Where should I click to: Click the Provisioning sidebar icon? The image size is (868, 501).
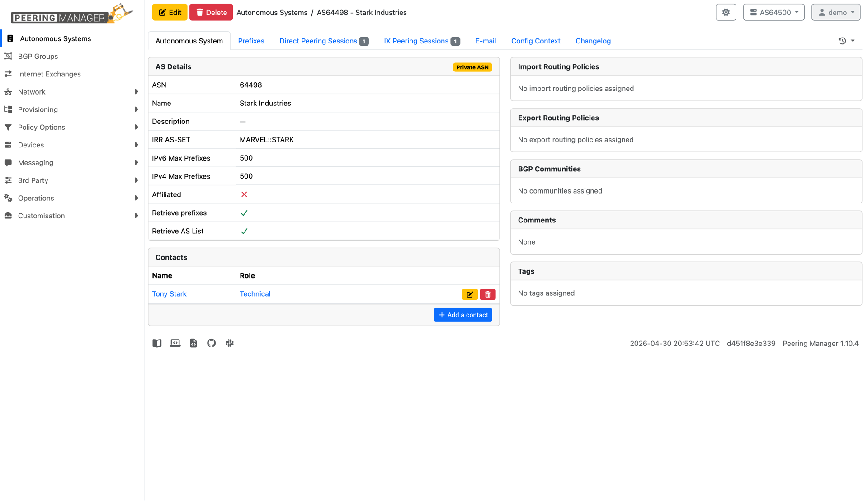(x=8, y=109)
